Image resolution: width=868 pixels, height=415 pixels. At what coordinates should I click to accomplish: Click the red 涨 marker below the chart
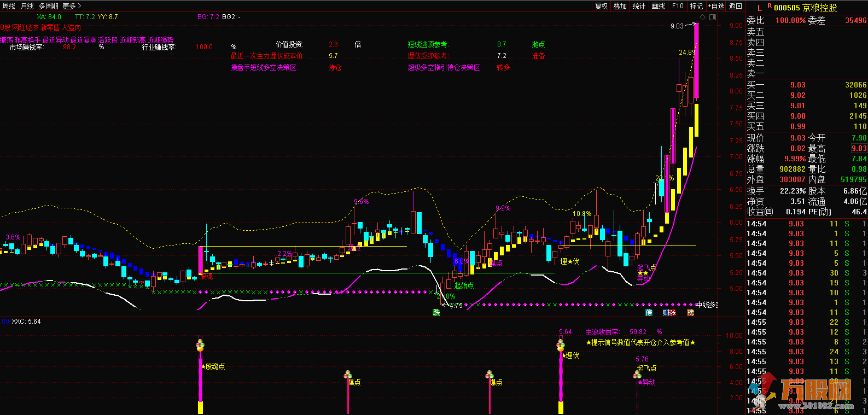tap(673, 313)
